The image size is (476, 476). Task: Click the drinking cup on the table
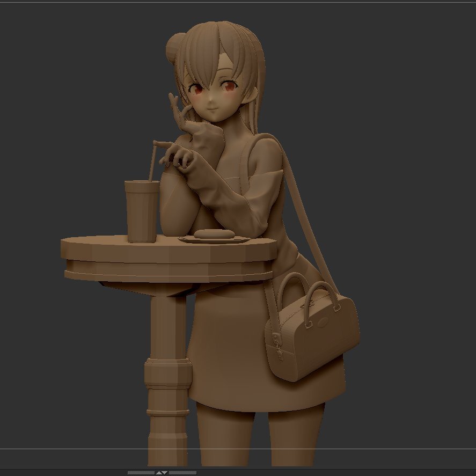coord(142,211)
